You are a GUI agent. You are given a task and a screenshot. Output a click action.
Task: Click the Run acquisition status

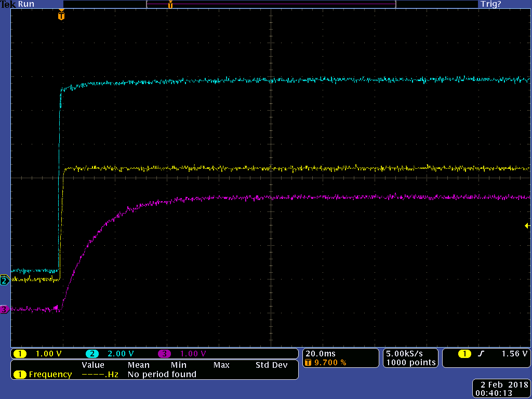coord(26,4)
